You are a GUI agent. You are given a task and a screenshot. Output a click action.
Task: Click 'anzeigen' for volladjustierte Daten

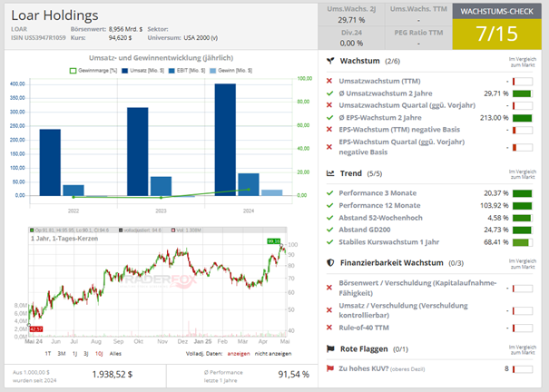239,354
